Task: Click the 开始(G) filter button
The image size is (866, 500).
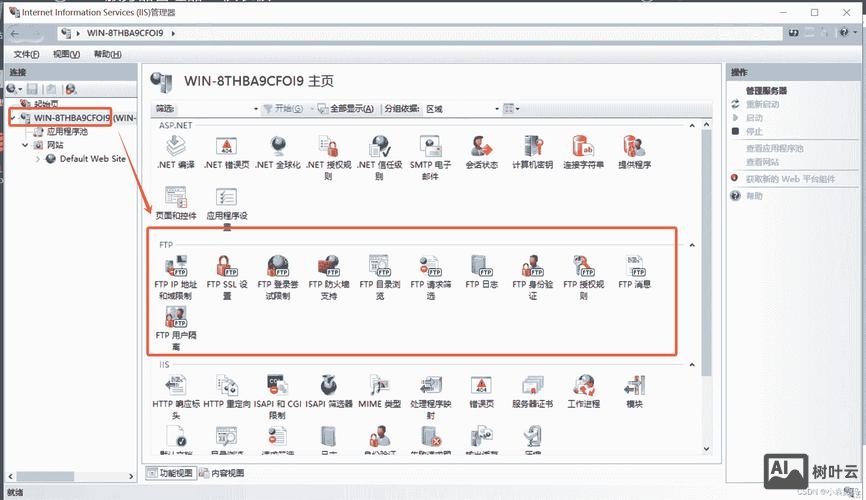Action: click(283, 109)
